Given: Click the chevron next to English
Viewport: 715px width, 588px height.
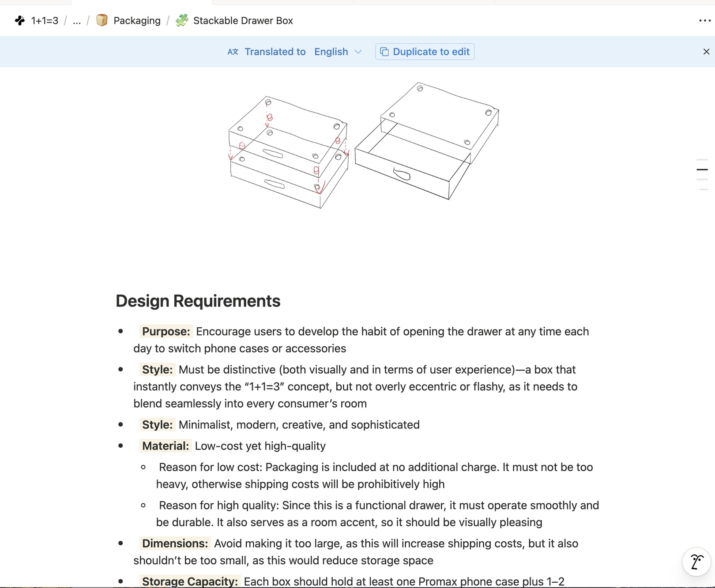Looking at the screenshot, I should click(358, 52).
